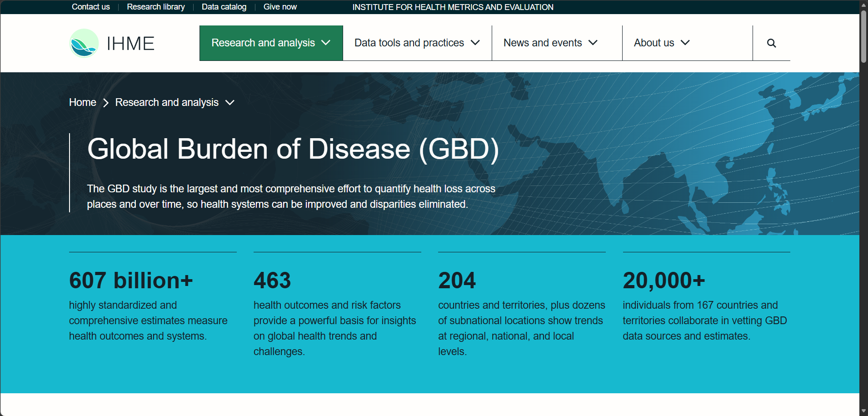This screenshot has width=868, height=416.
Task: Open the About us menu
Action: click(x=688, y=43)
